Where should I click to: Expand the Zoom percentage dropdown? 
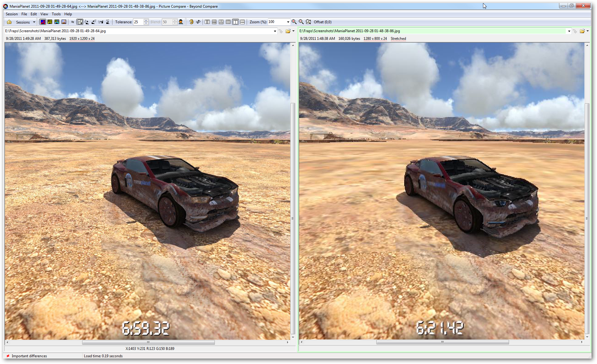(x=288, y=22)
